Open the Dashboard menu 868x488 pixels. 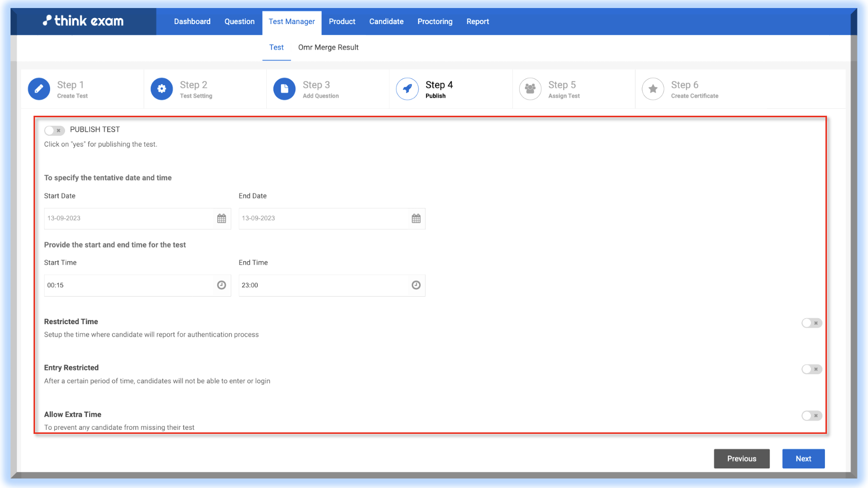(192, 22)
